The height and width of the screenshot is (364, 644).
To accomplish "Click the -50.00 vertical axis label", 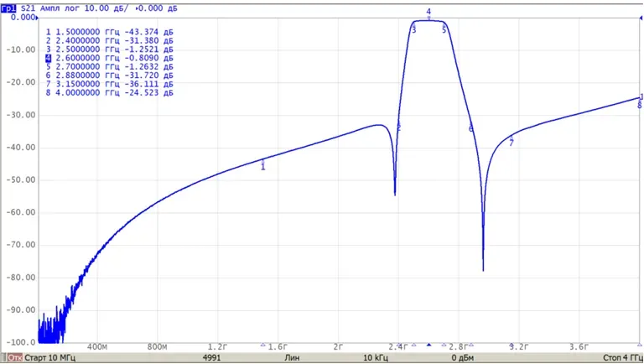I will (21, 180).
